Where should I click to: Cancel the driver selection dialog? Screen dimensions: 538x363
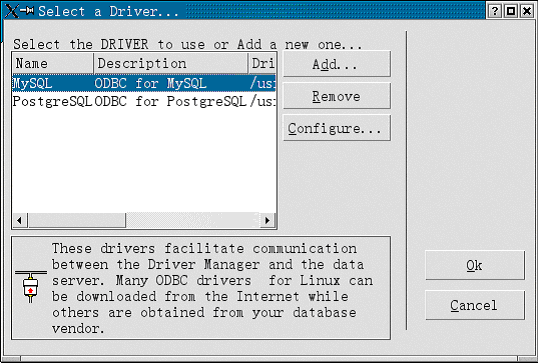tap(475, 305)
